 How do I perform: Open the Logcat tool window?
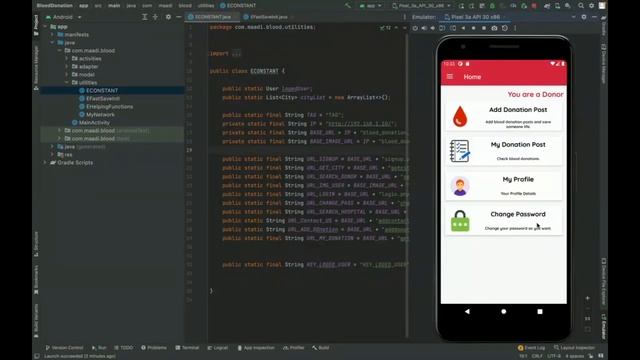(218, 348)
